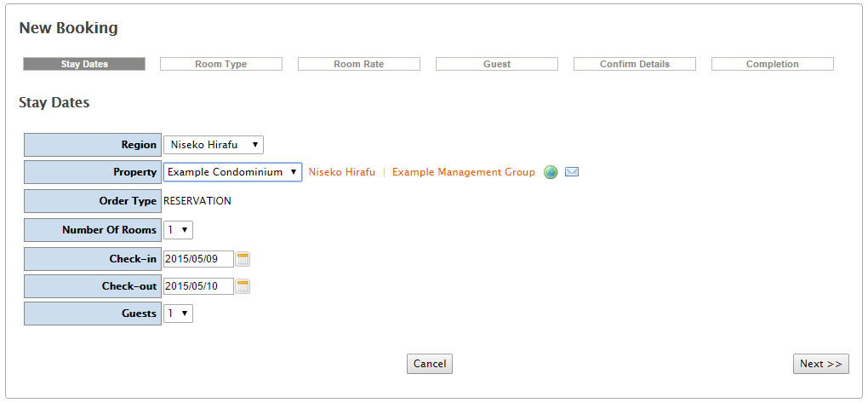Click into the Check-in date field
The image size is (868, 403).
198,259
